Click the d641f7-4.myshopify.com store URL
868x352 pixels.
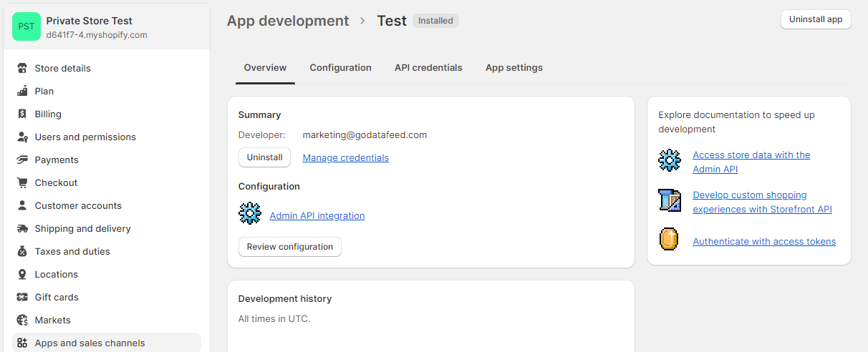[x=97, y=34]
